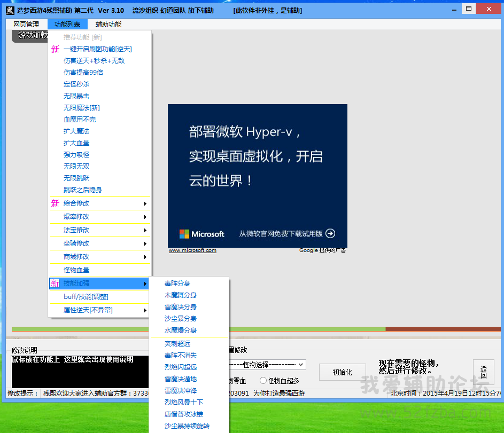Select 血魔用不完 menu item
Viewport: 504px width, 433px height.
(99, 120)
